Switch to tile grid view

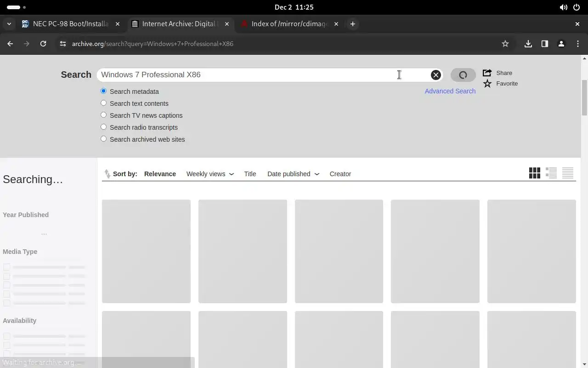tap(535, 173)
